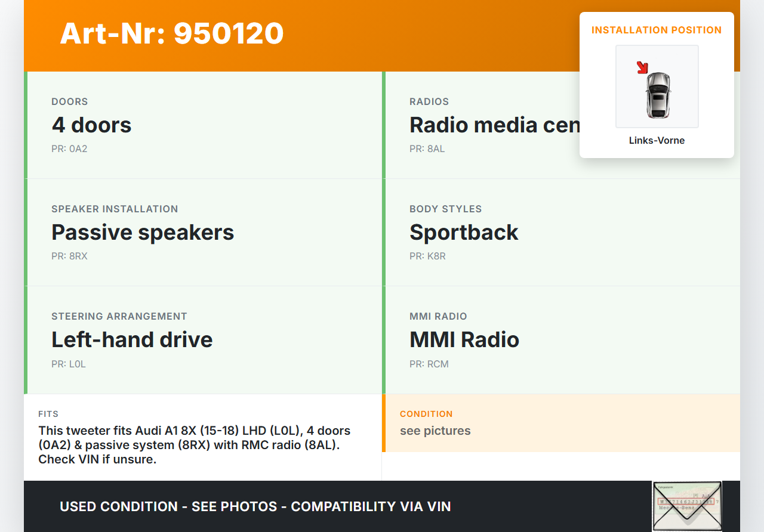The height and width of the screenshot is (532, 764).
Task: Click the Installation Position heading
Action: [657, 30]
